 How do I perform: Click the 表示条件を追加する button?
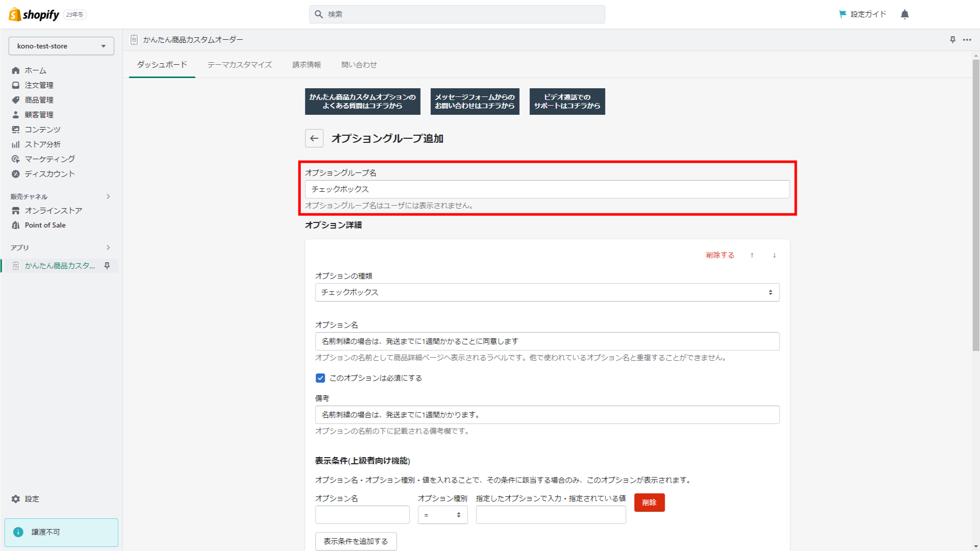[356, 541]
